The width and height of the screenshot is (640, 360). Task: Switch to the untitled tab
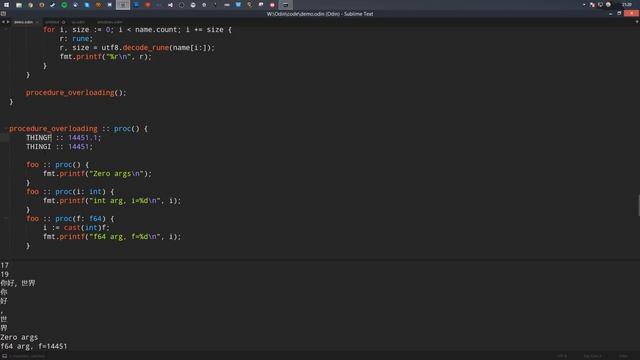[x=52, y=22]
